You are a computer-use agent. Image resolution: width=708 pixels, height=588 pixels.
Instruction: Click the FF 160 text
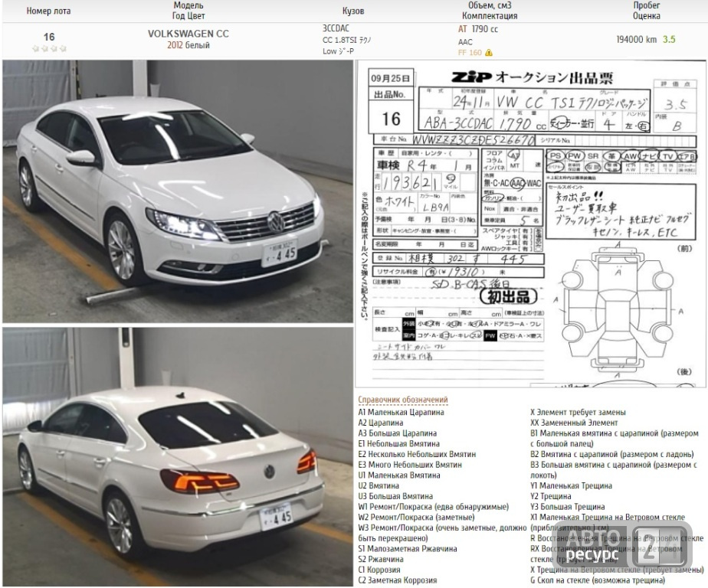click(x=470, y=53)
